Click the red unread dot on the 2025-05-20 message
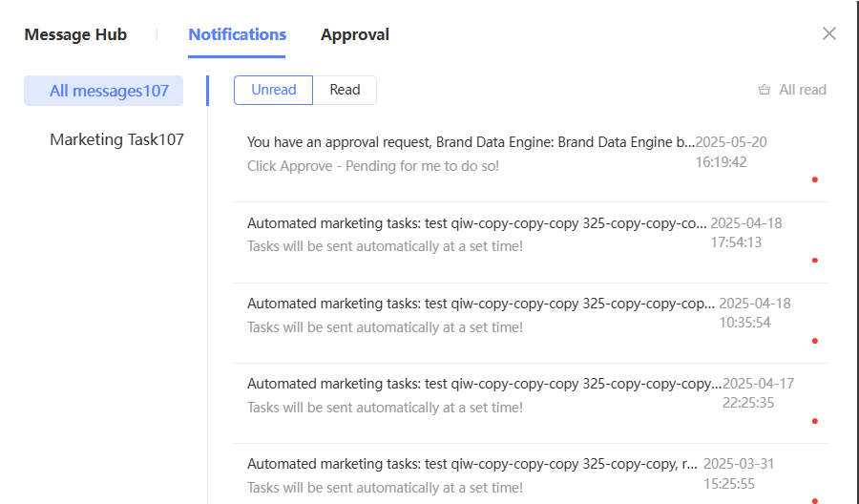The width and height of the screenshot is (859, 504). click(814, 179)
